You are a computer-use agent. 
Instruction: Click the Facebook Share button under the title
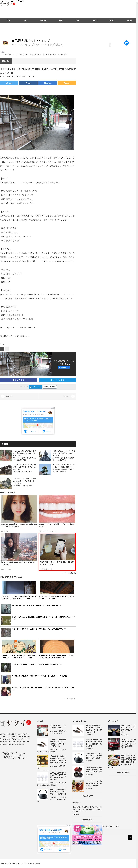point(28,83)
